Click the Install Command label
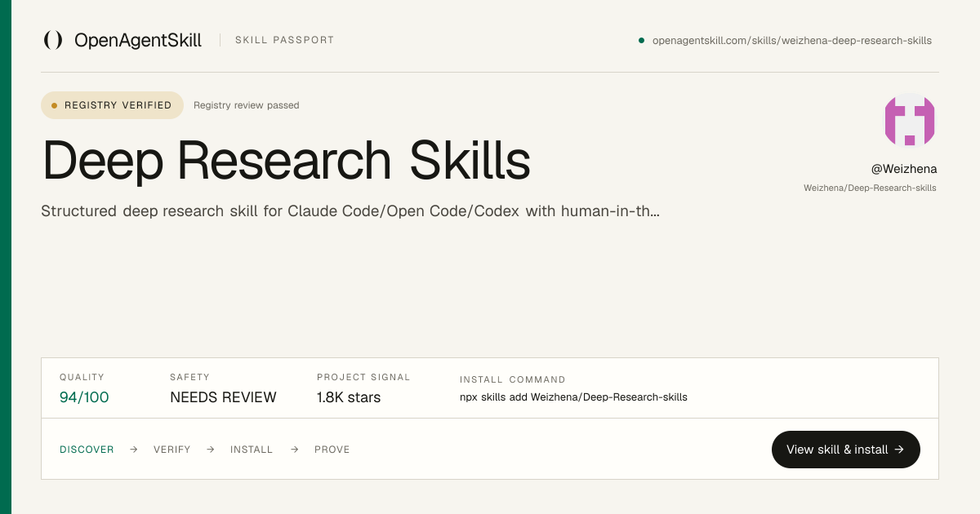 [x=513, y=379]
